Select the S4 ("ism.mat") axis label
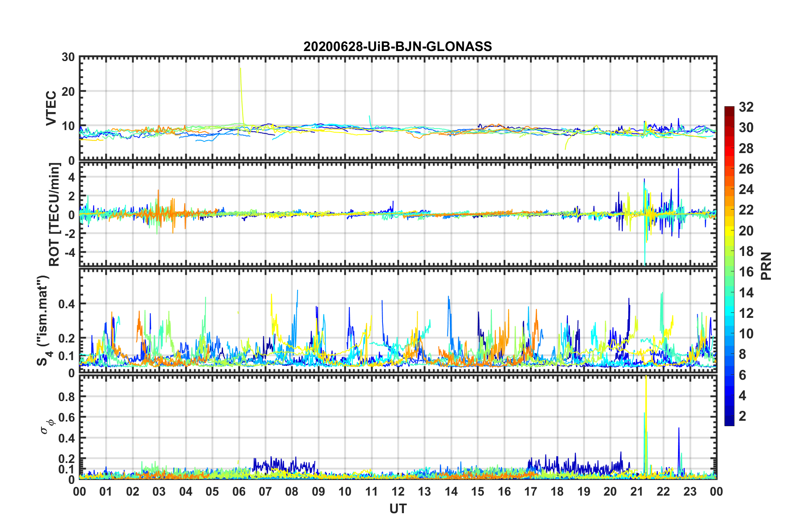796x532 pixels. (44, 320)
